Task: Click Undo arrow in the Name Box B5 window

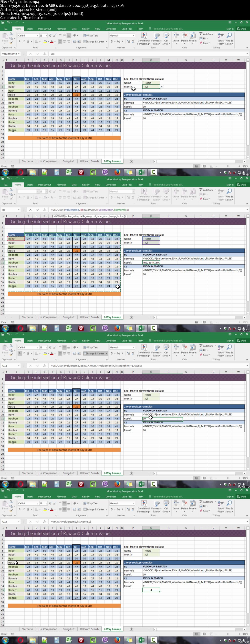Action: [9, 178]
